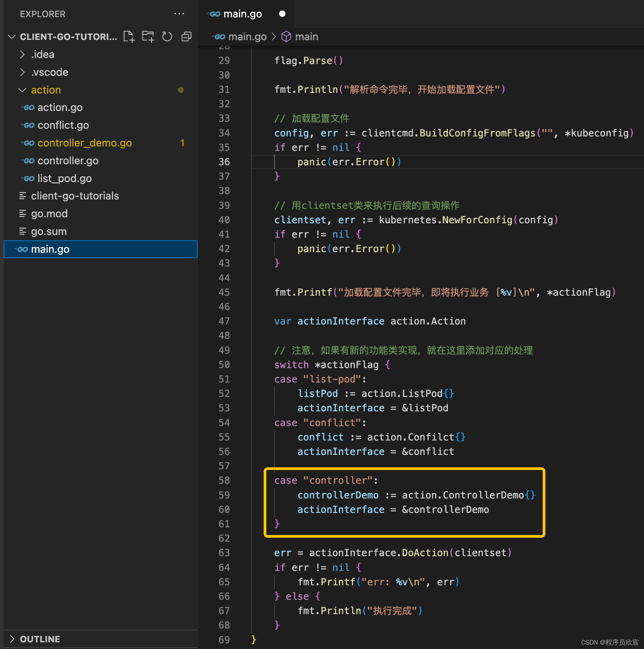Screen dimensions: 644x649
Task: Click the "list-pod" case string
Action: (x=332, y=379)
